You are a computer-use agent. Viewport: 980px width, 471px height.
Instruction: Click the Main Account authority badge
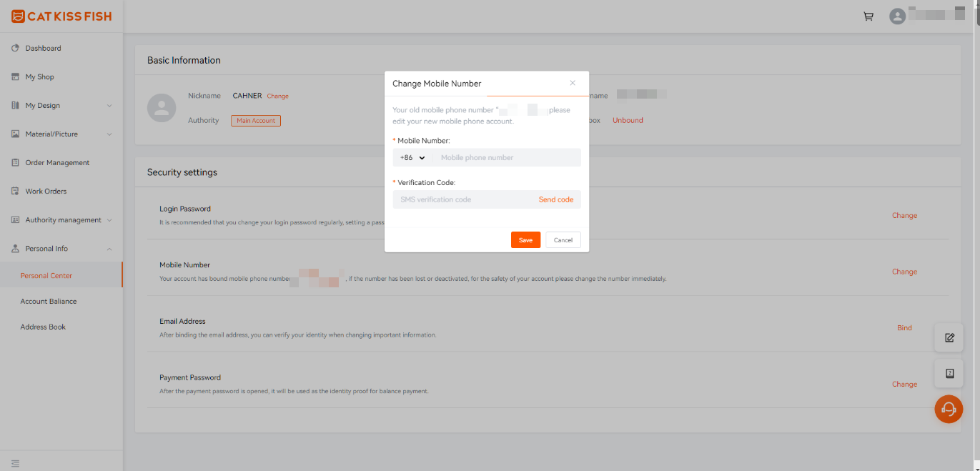click(256, 121)
